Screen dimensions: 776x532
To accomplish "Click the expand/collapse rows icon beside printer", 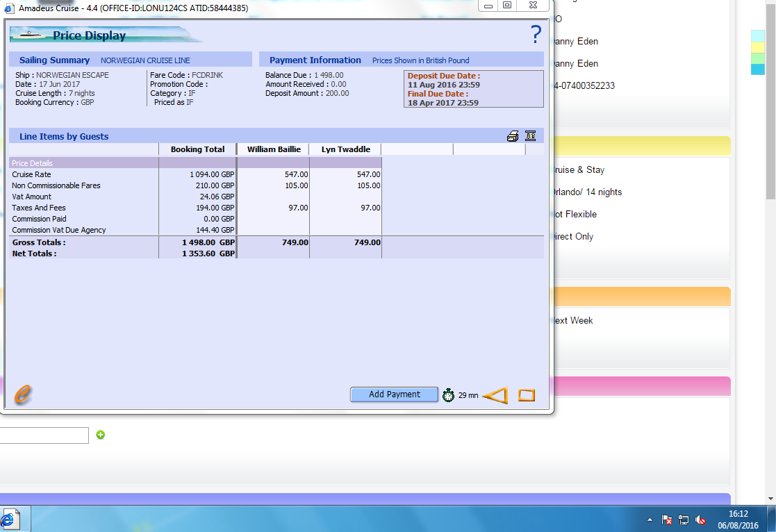I will point(531,136).
